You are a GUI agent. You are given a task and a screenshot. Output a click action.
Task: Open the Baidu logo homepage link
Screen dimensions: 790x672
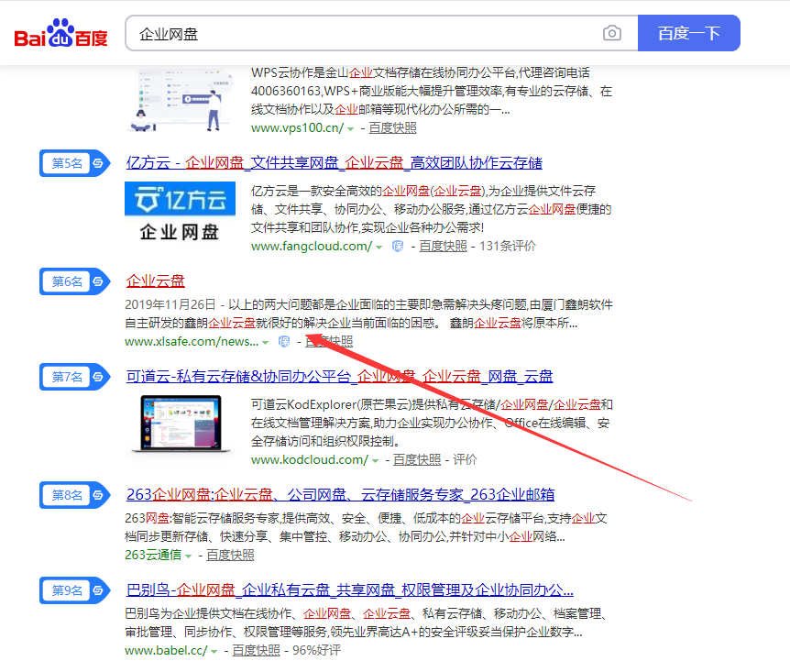pyautogui.click(x=61, y=34)
